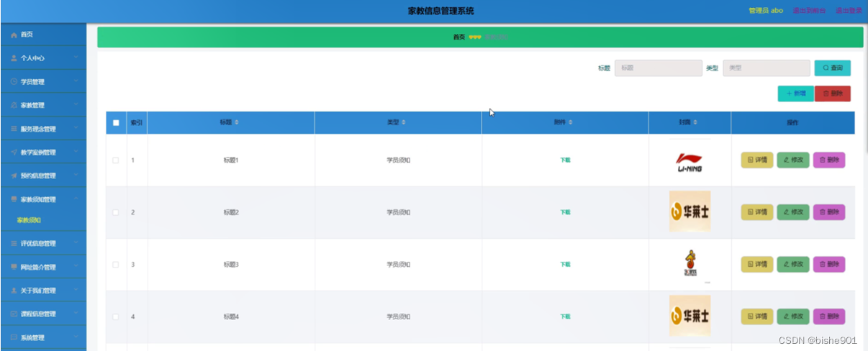Screen dimensions: 868x351
Task: Sort the 封面 column using its sort arrows
Action: (695, 123)
